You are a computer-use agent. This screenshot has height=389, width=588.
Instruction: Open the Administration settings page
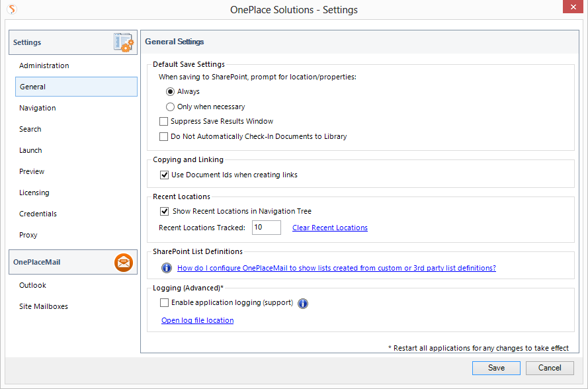coord(44,65)
